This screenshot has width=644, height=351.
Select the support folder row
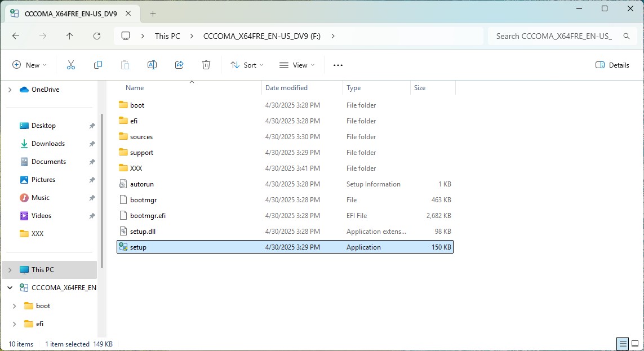click(285, 152)
